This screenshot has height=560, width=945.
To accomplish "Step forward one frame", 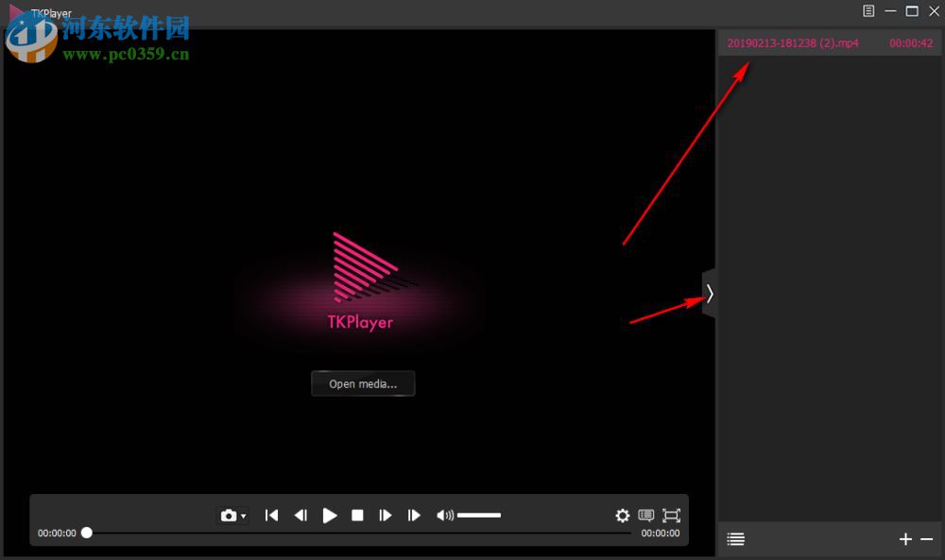I will coord(386,515).
